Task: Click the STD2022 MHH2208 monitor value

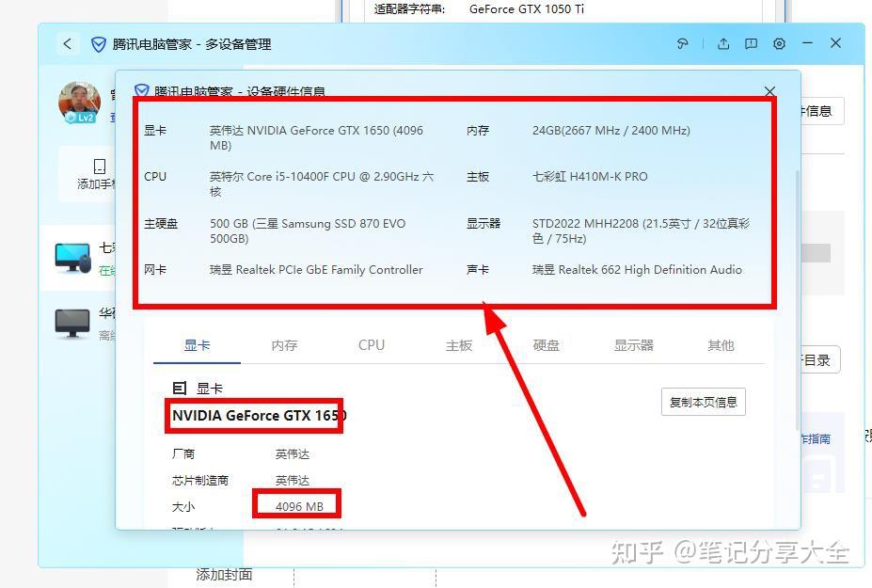Action: pyautogui.click(x=641, y=230)
